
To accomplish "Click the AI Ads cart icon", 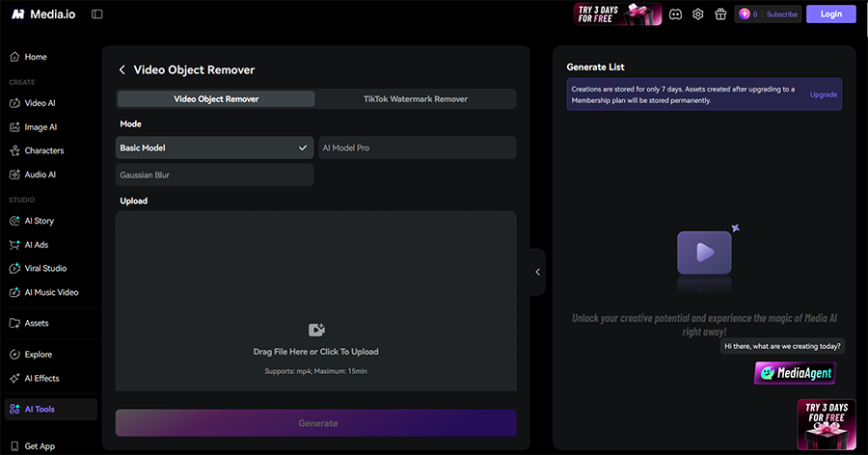I will pos(14,245).
